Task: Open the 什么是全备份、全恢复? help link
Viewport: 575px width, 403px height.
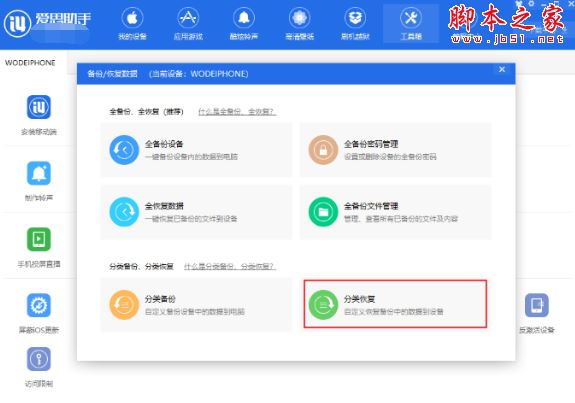Action: point(237,111)
